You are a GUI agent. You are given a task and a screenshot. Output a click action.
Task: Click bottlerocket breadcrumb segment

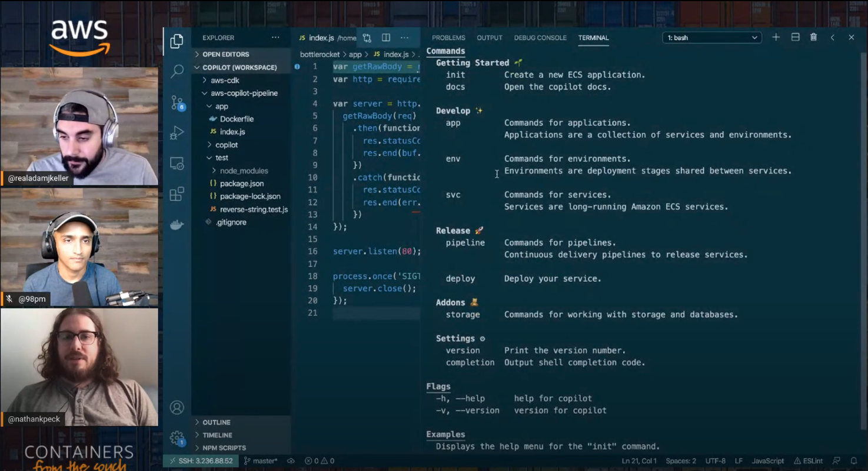pos(320,54)
